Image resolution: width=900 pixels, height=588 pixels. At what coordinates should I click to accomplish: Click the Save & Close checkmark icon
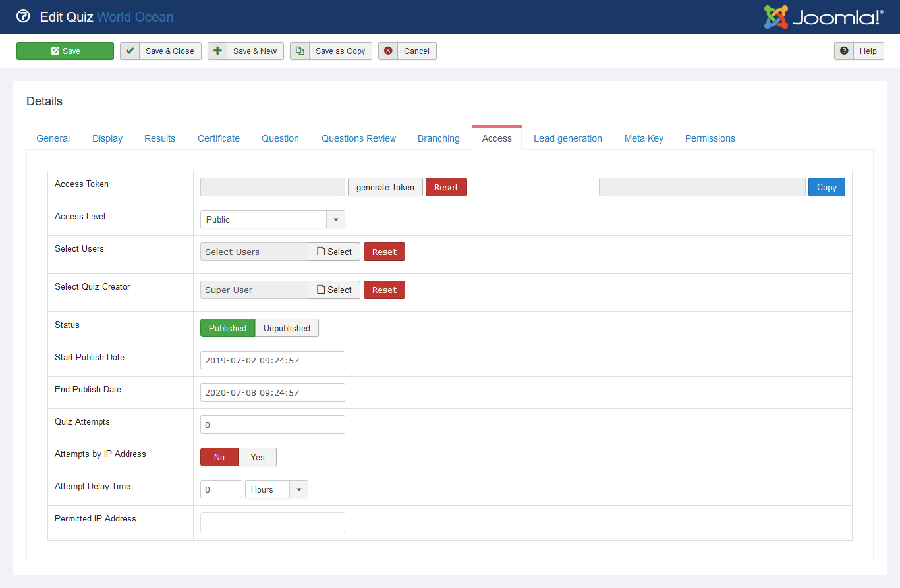click(x=130, y=51)
